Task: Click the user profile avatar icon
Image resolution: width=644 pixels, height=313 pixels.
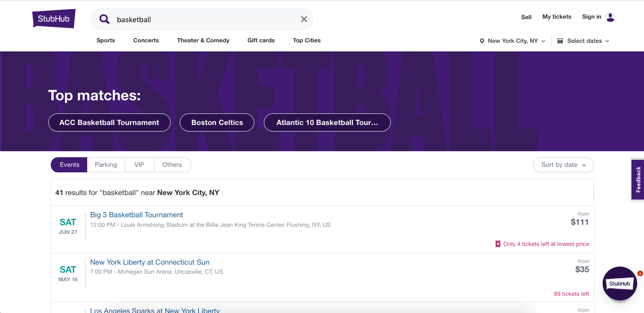Action: [x=610, y=17]
